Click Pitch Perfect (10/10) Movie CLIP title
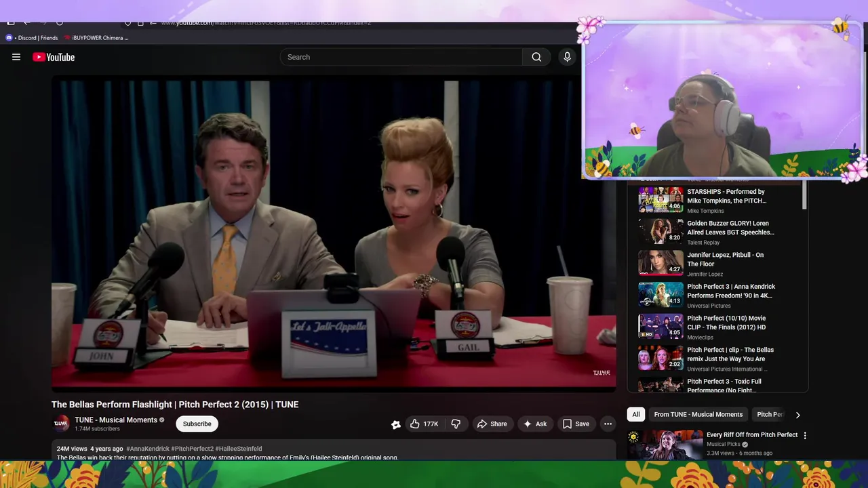 (x=726, y=323)
